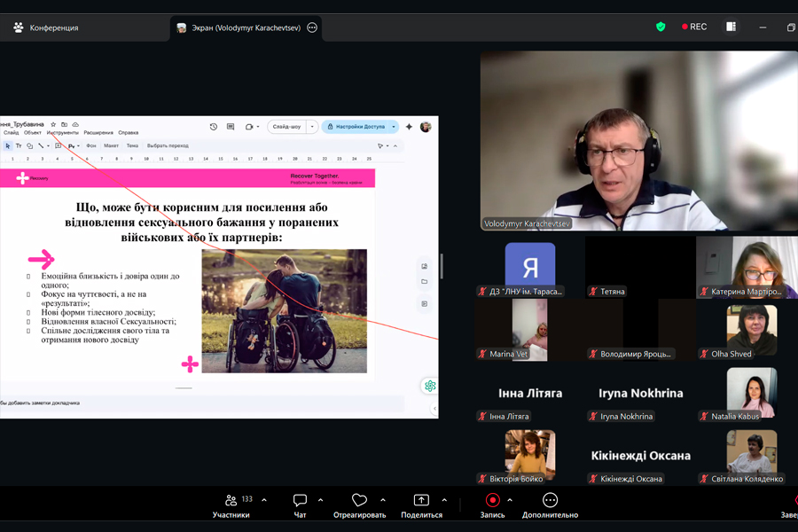Expand the arrow next to Поделиться

pyautogui.click(x=444, y=500)
